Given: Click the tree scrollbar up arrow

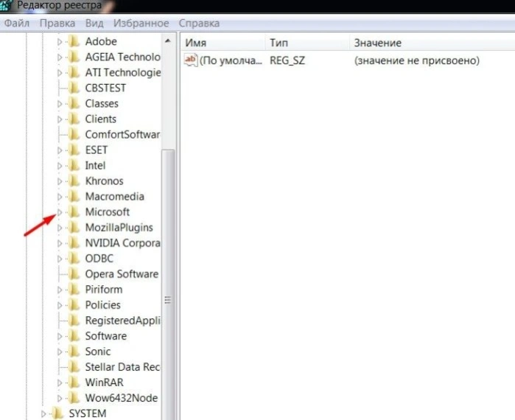Looking at the screenshot, I should [x=168, y=41].
